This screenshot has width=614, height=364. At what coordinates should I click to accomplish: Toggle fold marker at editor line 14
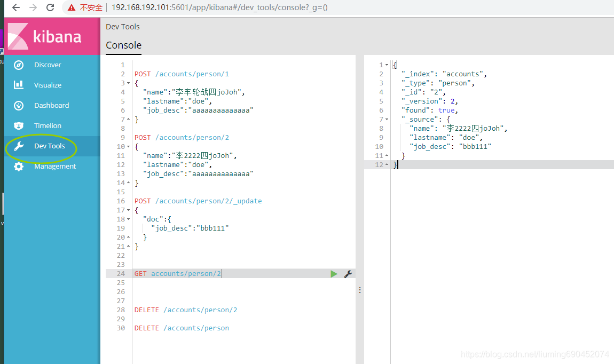(128, 183)
